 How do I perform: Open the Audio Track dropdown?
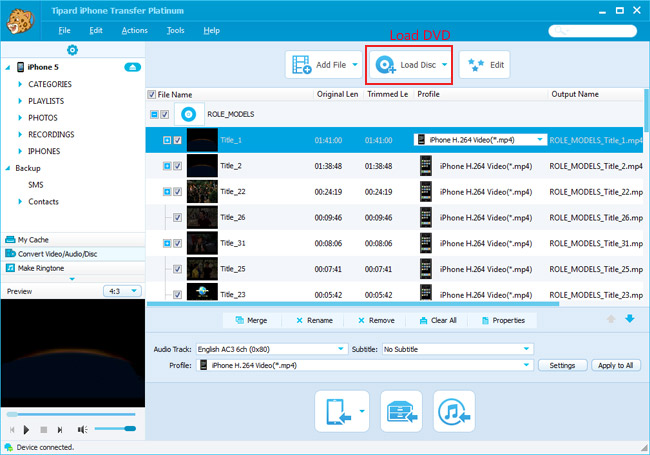coord(341,349)
